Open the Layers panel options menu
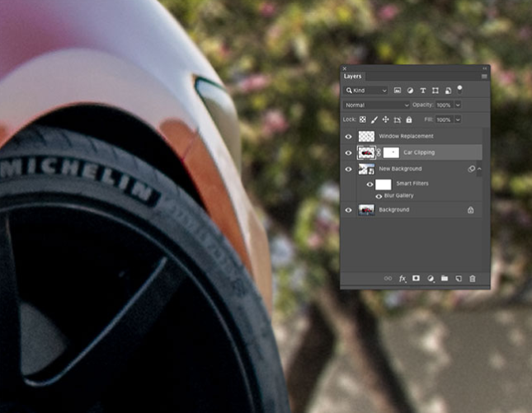532x413 pixels. pos(484,77)
